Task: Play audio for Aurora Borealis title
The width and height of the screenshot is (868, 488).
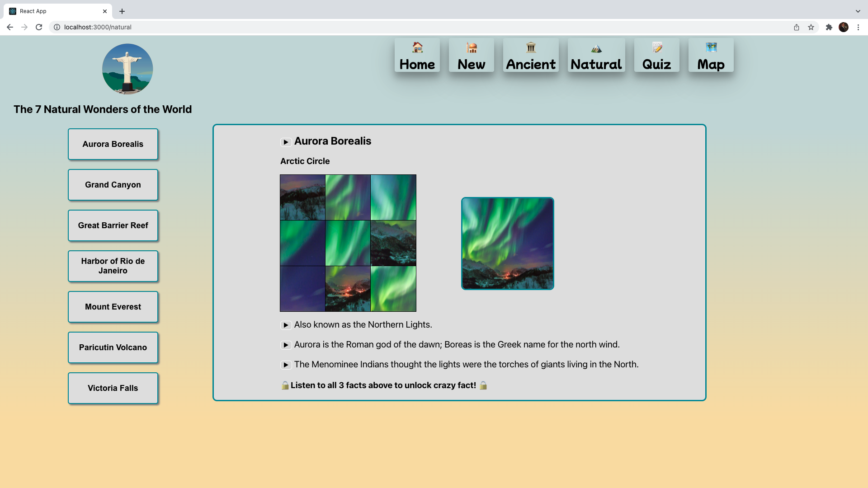Action: (286, 142)
